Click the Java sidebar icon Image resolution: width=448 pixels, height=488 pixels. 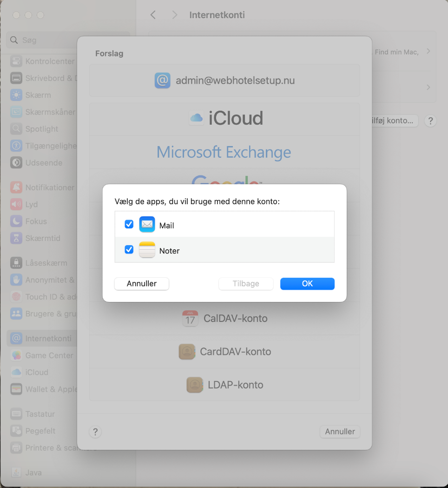pyautogui.click(x=16, y=473)
